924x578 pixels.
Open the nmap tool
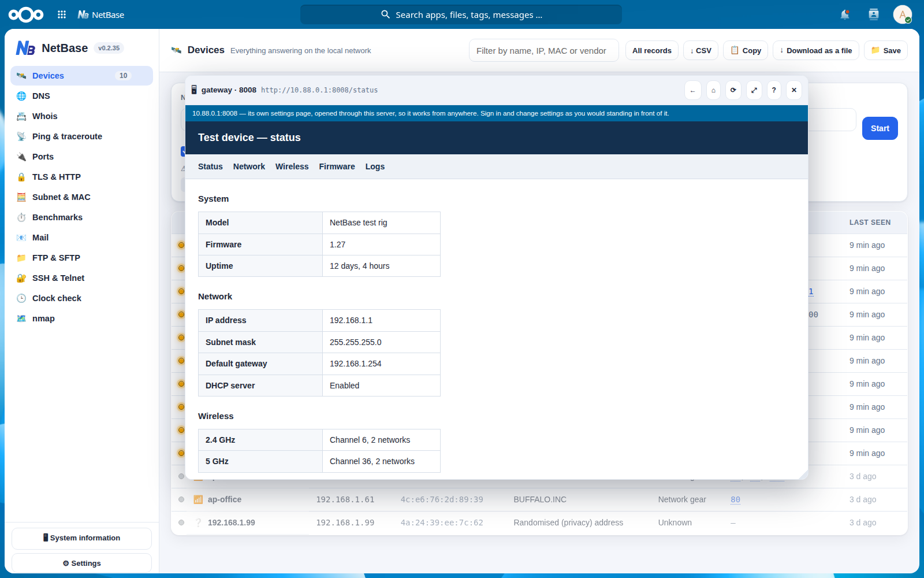(x=81, y=318)
